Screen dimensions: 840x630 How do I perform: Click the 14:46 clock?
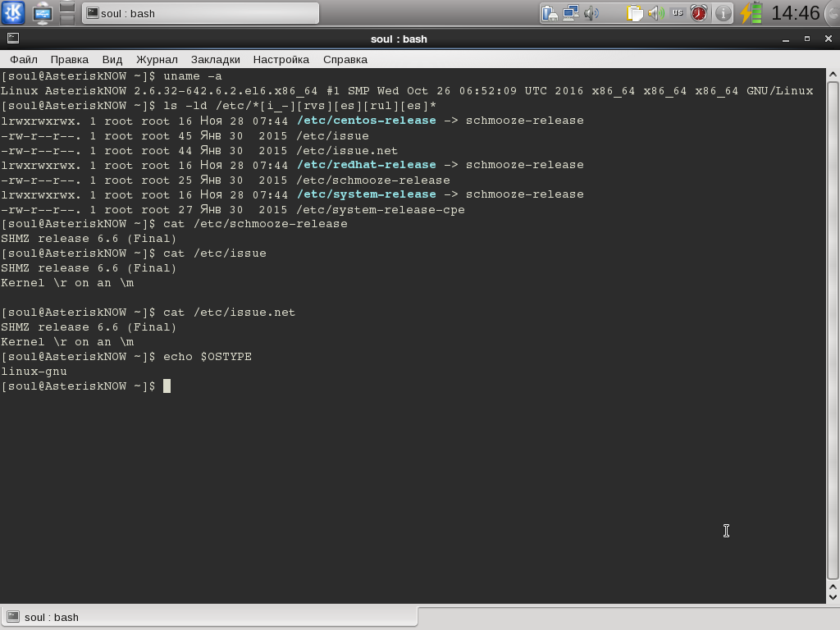tap(795, 13)
